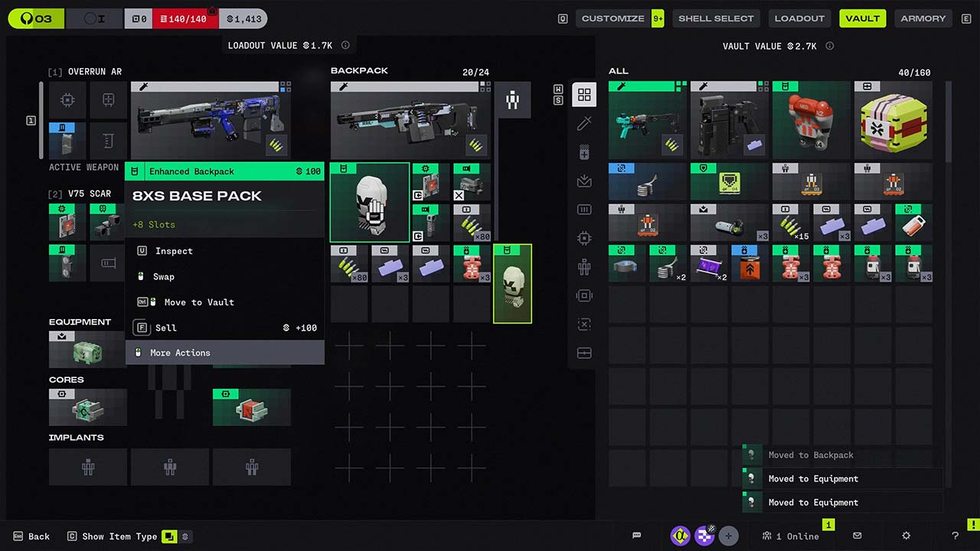Open the Shell Select tab
This screenshot has height=551, width=980.
click(715, 18)
